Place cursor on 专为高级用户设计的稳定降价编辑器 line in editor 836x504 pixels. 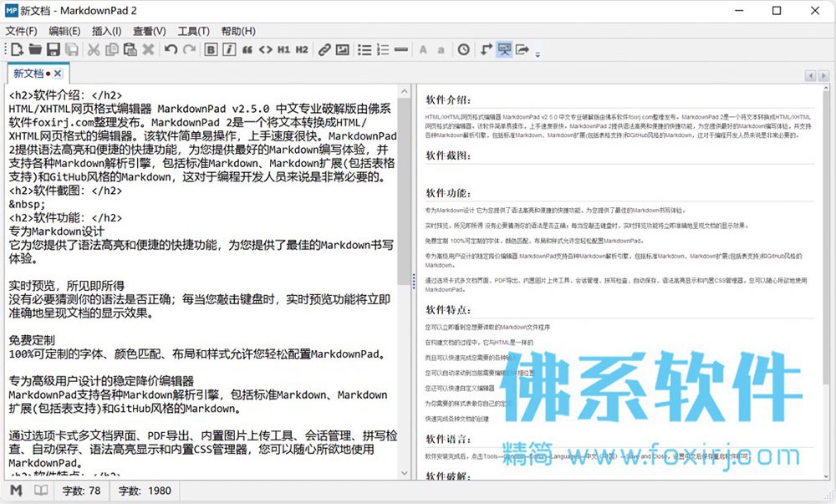click(x=101, y=381)
